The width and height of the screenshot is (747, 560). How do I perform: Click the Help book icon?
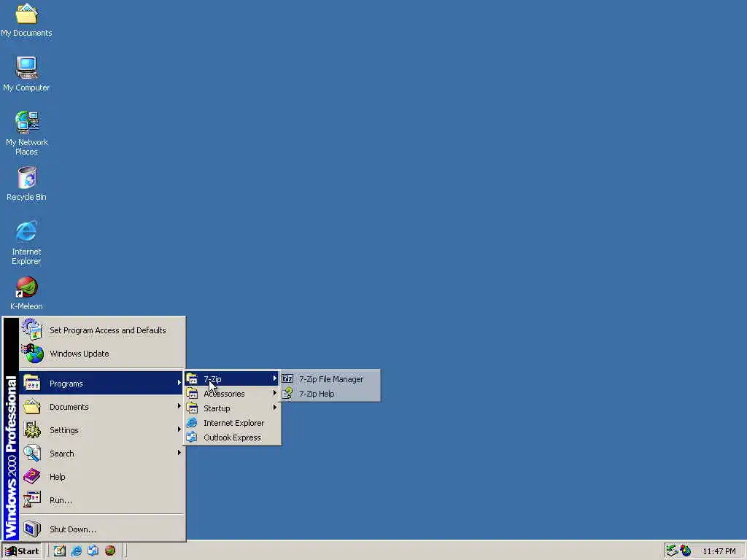click(32, 476)
